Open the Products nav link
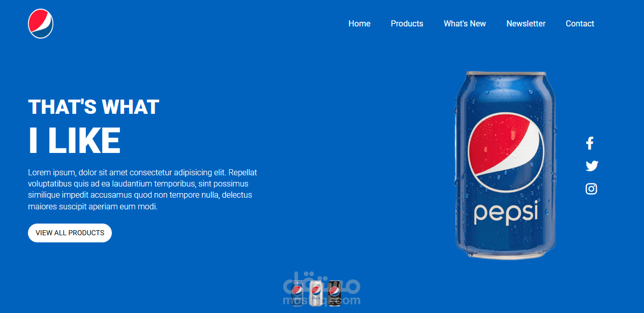644x313 pixels. click(407, 24)
